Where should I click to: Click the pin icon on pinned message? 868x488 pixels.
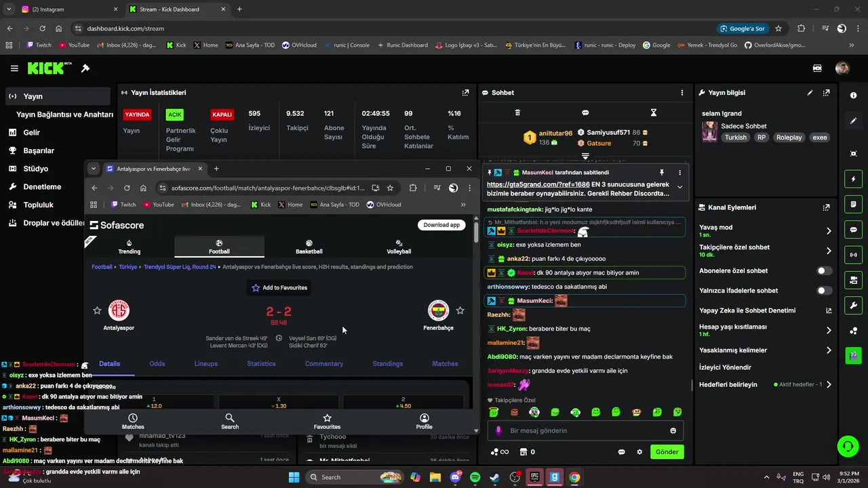pyautogui.click(x=662, y=173)
